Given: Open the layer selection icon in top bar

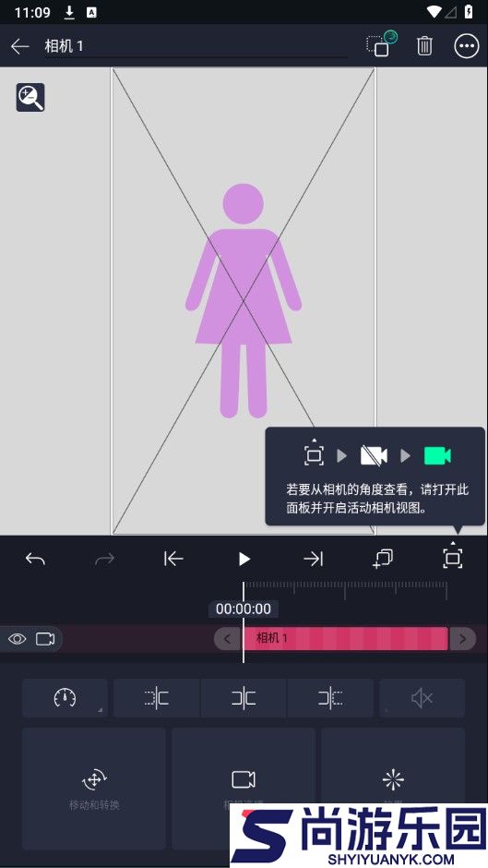Looking at the screenshot, I should (x=382, y=45).
